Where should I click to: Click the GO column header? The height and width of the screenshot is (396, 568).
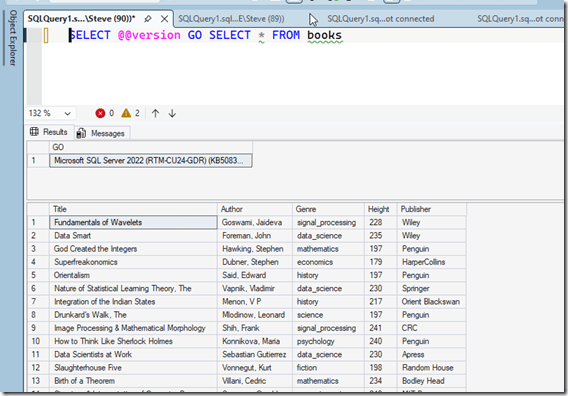[x=151, y=147]
